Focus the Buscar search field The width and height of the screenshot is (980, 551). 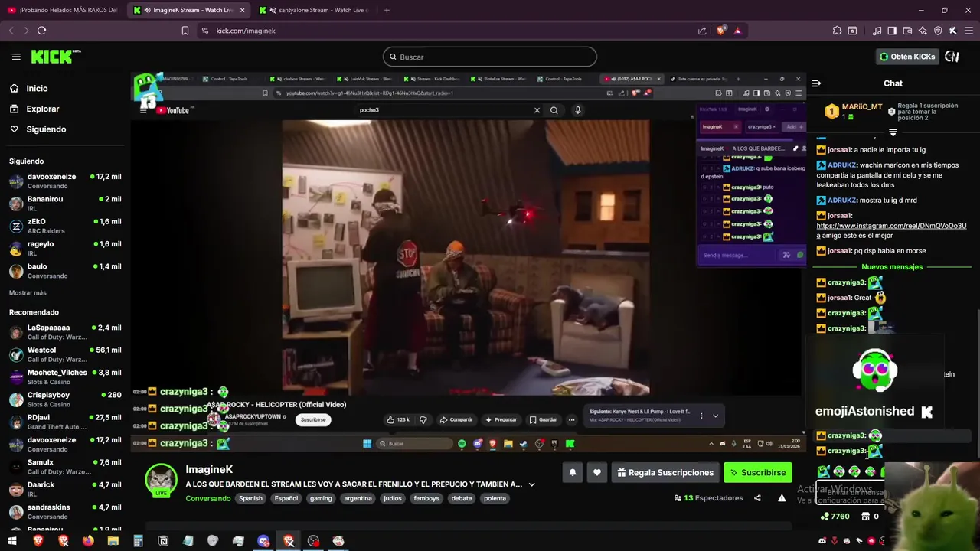[x=490, y=57]
